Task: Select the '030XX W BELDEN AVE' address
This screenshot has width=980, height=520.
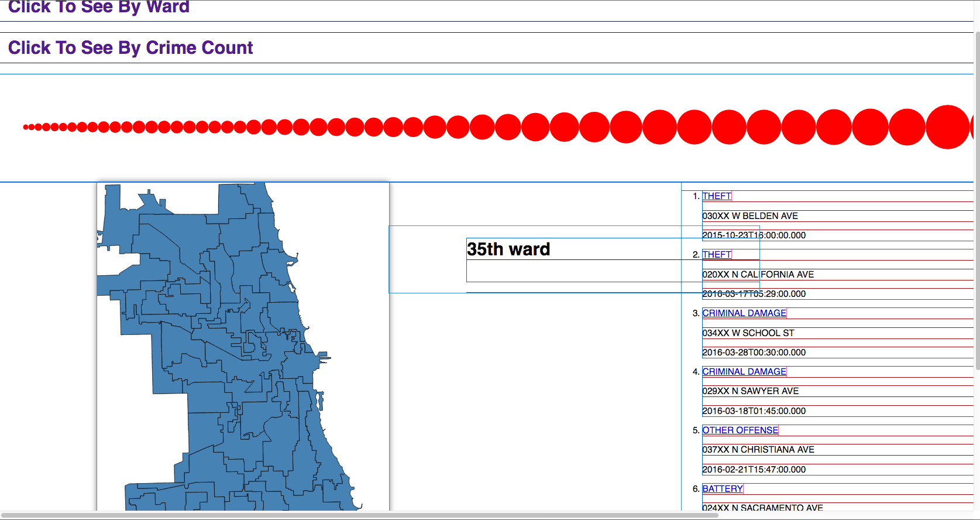Action: coord(749,216)
